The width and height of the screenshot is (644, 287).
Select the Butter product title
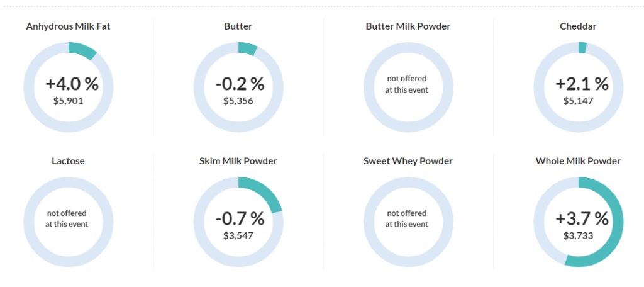[x=238, y=26]
